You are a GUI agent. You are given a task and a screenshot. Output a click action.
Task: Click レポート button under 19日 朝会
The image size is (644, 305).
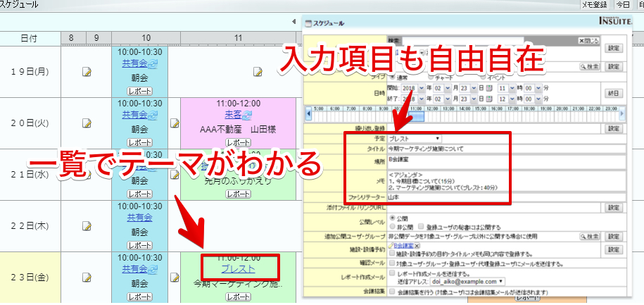139,91
